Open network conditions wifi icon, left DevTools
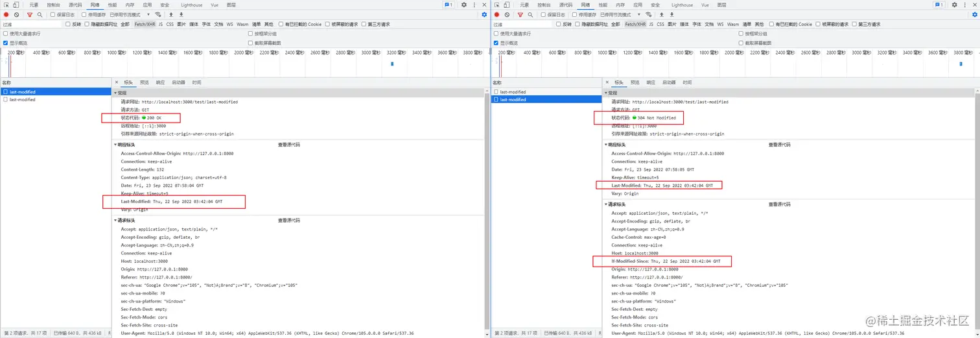The width and height of the screenshot is (980, 338). [158, 14]
